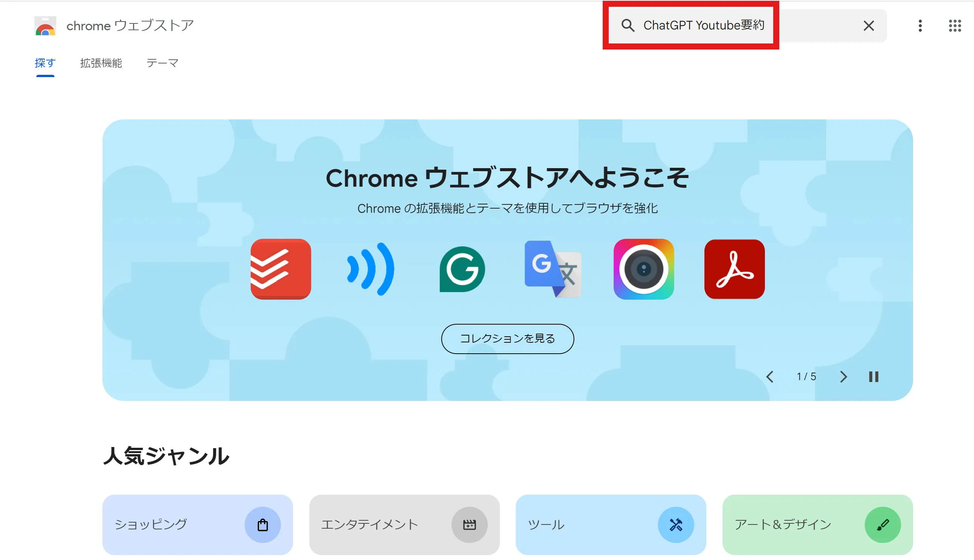The image size is (974, 560).
Task: Open the Grammarly green G icon
Action: (x=462, y=269)
